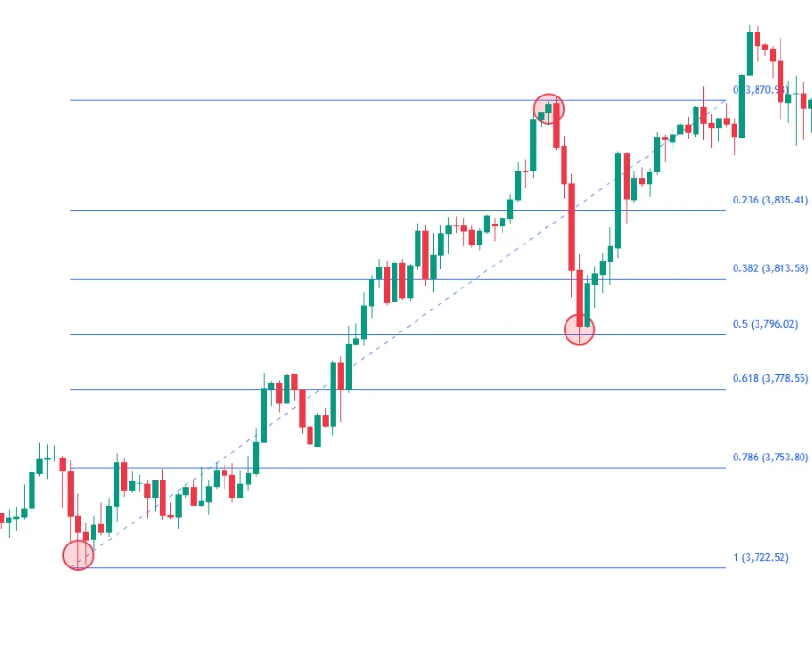
Task: Select the long red candle crossing the 0.236 line
Action: pyautogui.click(x=572, y=224)
